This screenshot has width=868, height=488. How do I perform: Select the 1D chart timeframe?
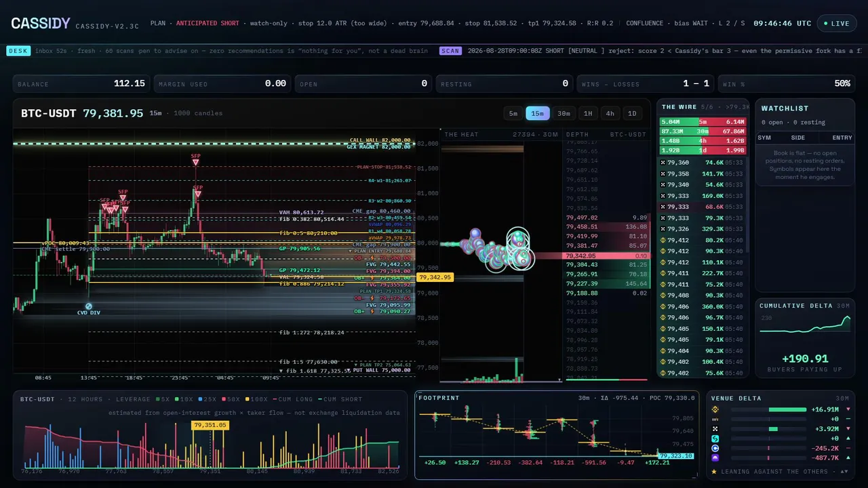click(632, 113)
